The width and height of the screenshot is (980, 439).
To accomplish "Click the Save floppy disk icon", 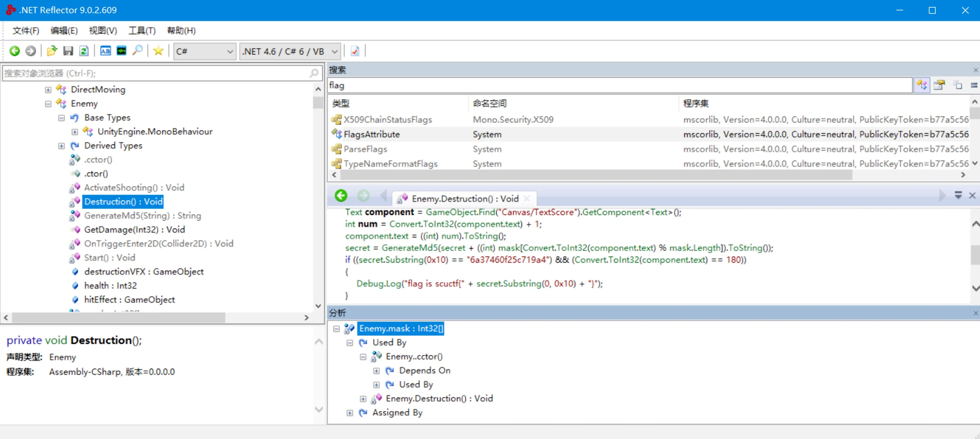I will (68, 51).
